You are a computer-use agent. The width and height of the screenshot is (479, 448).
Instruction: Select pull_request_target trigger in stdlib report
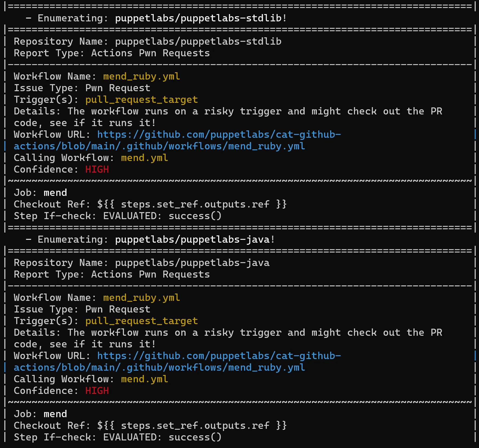click(x=142, y=100)
